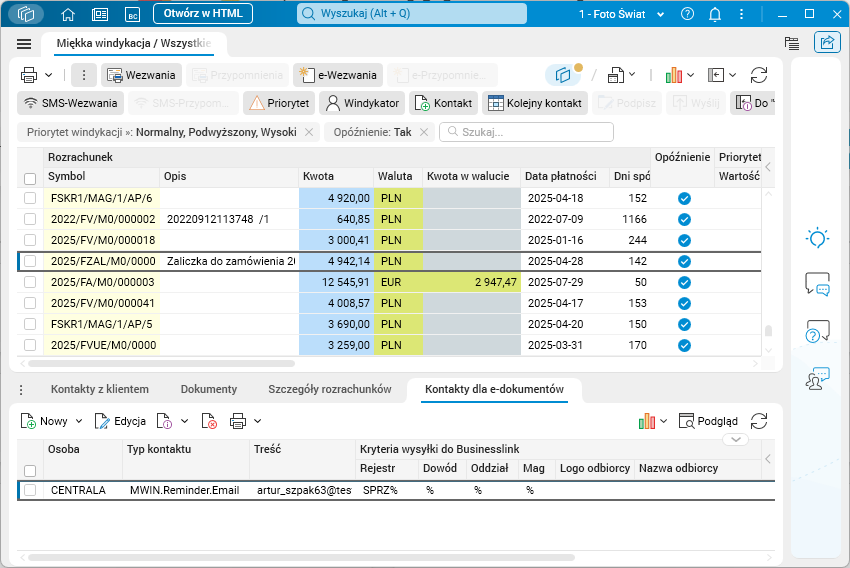The height and width of the screenshot is (568, 850).
Task: Check the row 2025/FV/M0/000041
Action: (x=30, y=303)
